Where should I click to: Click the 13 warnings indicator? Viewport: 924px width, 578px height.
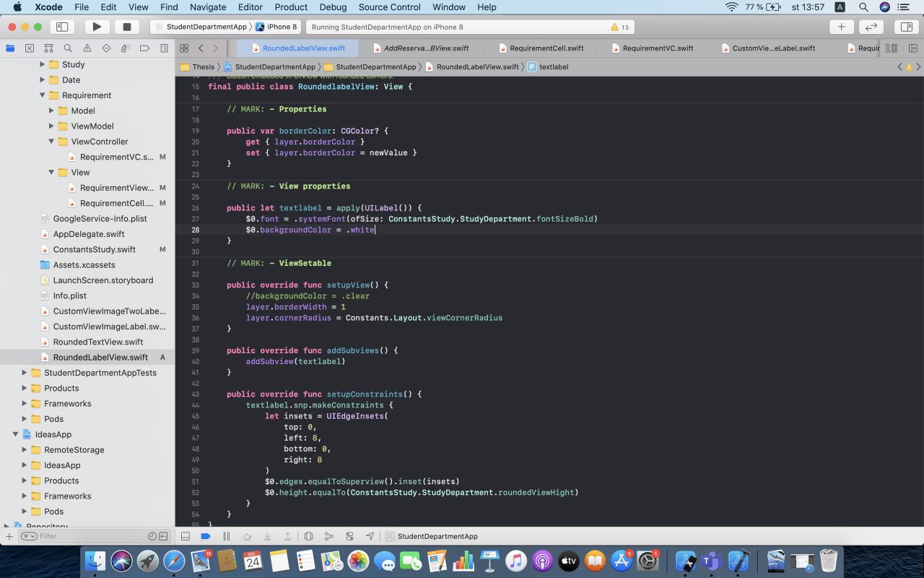pos(619,27)
